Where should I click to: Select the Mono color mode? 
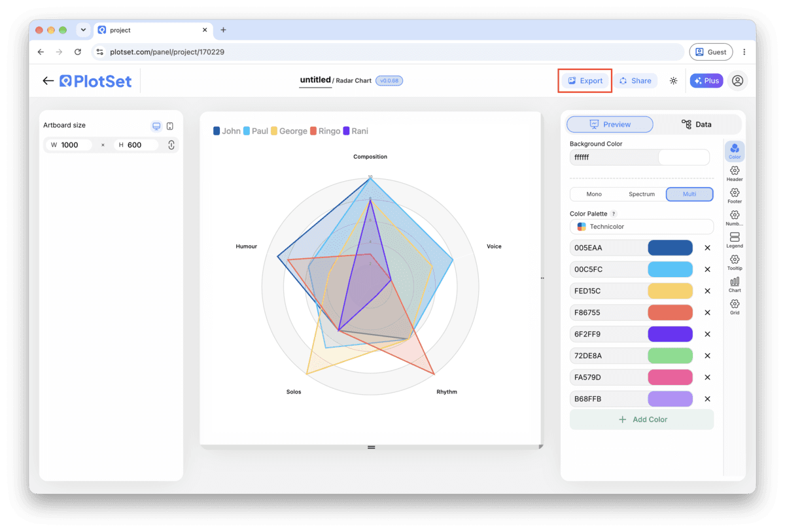tap(594, 194)
